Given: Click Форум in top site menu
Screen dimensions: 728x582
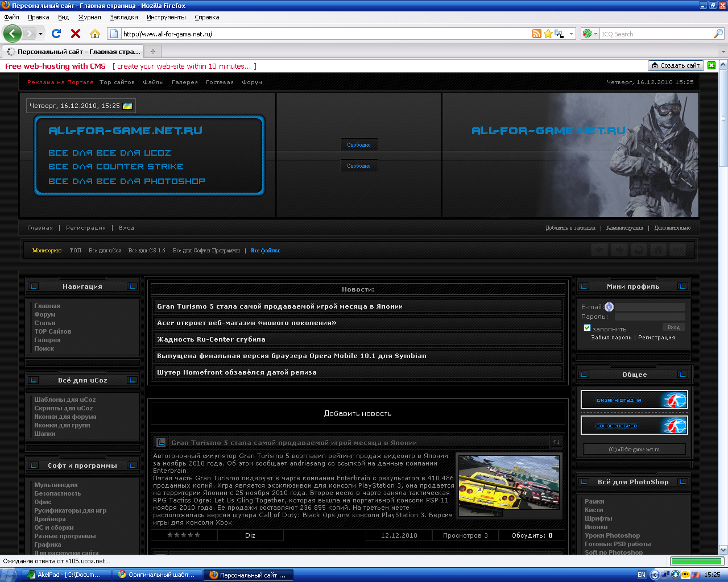Looking at the screenshot, I should (x=252, y=82).
